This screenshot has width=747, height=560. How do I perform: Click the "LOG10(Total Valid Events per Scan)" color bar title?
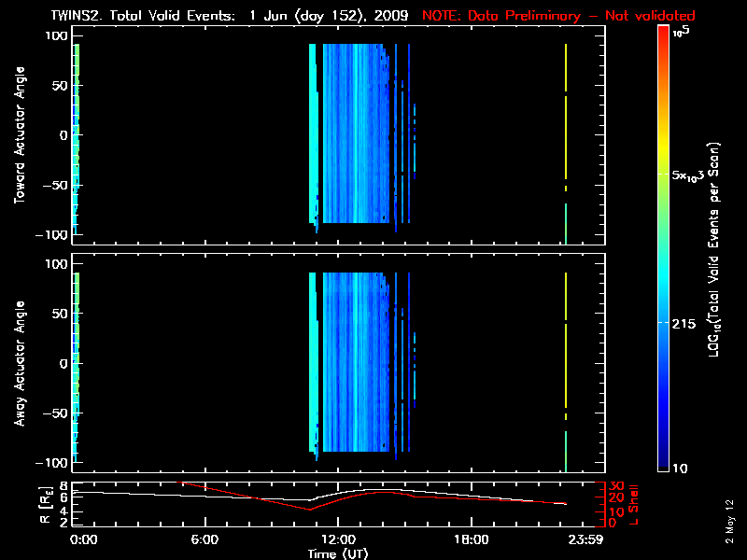(x=717, y=248)
